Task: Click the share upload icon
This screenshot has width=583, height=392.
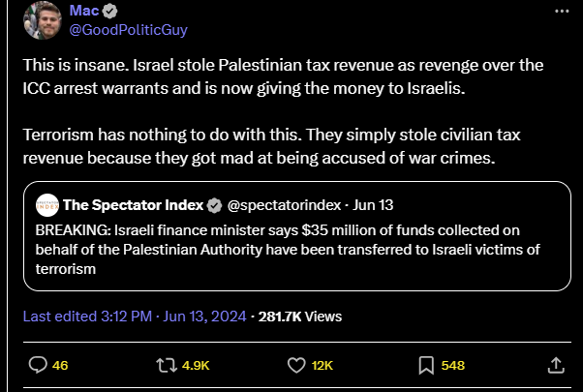Action: (x=556, y=365)
